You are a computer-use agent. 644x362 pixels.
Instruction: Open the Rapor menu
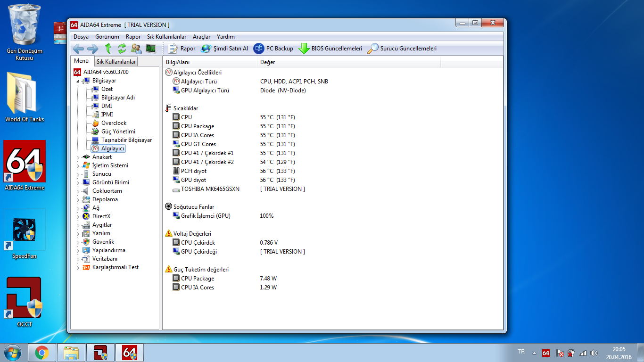(x=133, y=37)
